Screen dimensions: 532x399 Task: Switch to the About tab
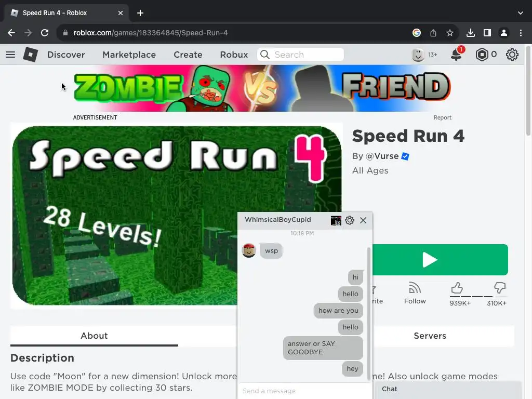click(x=94, y=336)
